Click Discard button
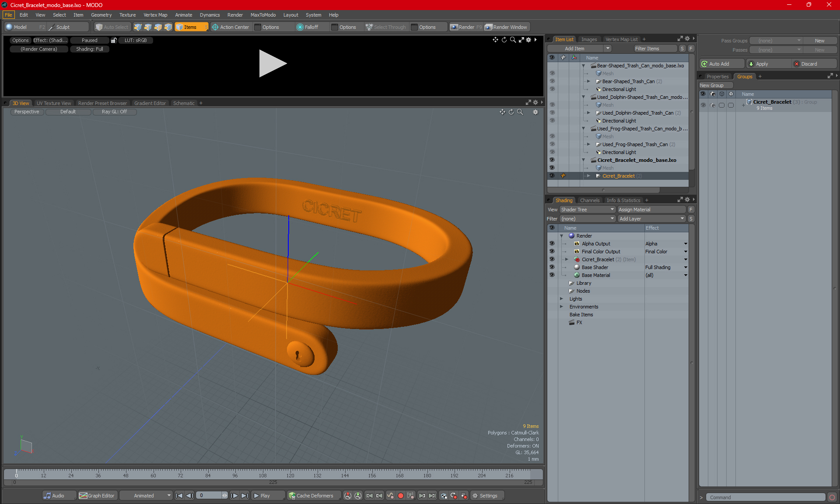 click(x=815, y=64)
